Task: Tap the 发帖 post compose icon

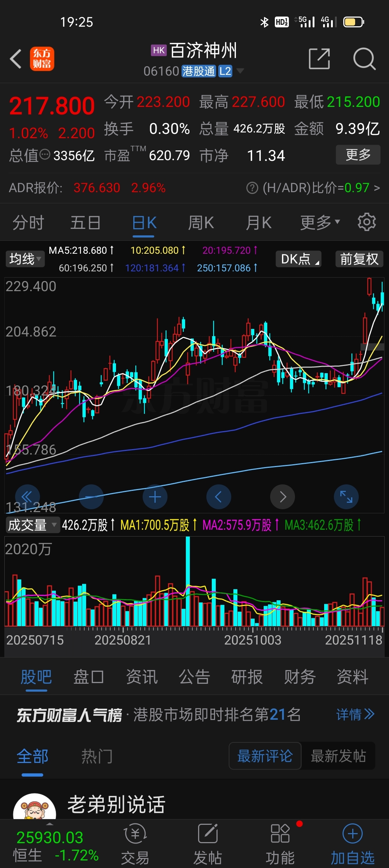Action: pyautogui.click(x=208, y=844)
